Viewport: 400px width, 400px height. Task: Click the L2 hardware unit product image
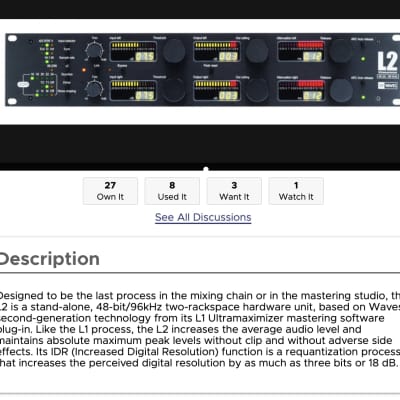pos(203,70)
